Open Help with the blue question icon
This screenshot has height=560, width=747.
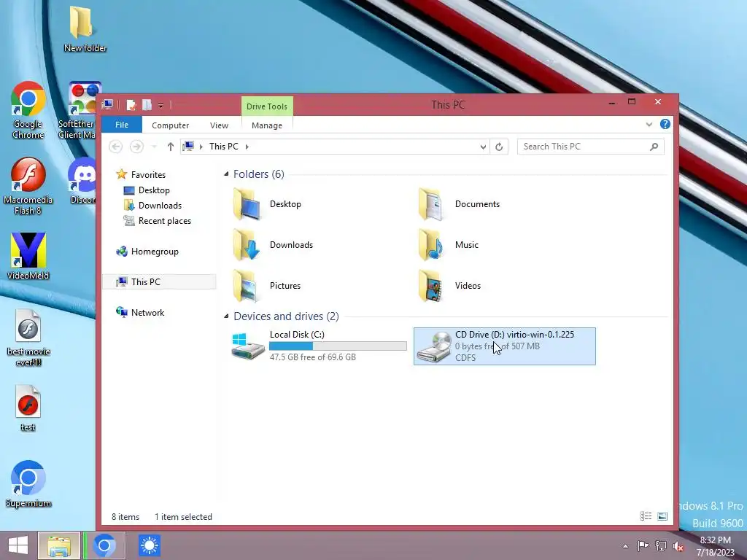[665, 124]
